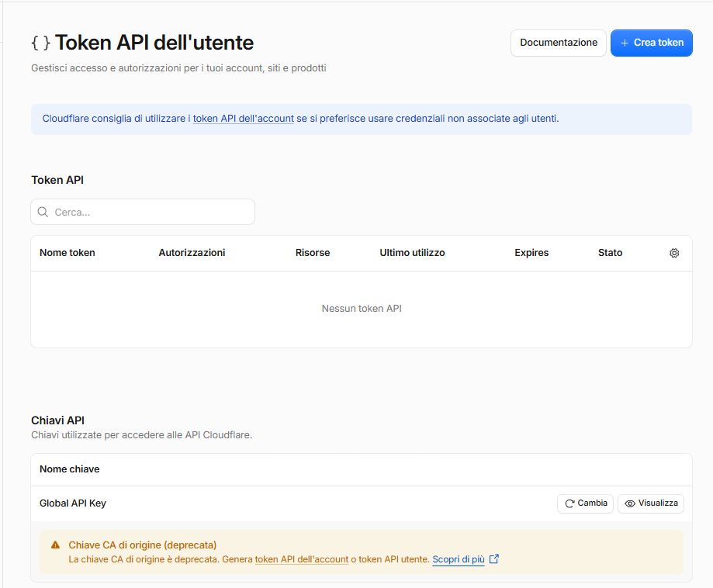Follow token API dell'account link in warning
Screen dimensions: 713x588
[302, 559]
